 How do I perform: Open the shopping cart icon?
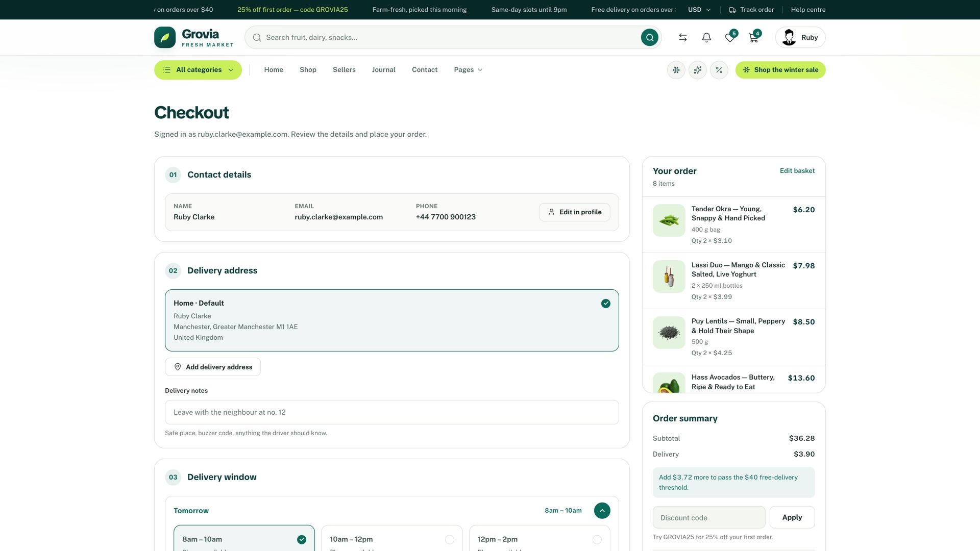[x=753, y=37]
